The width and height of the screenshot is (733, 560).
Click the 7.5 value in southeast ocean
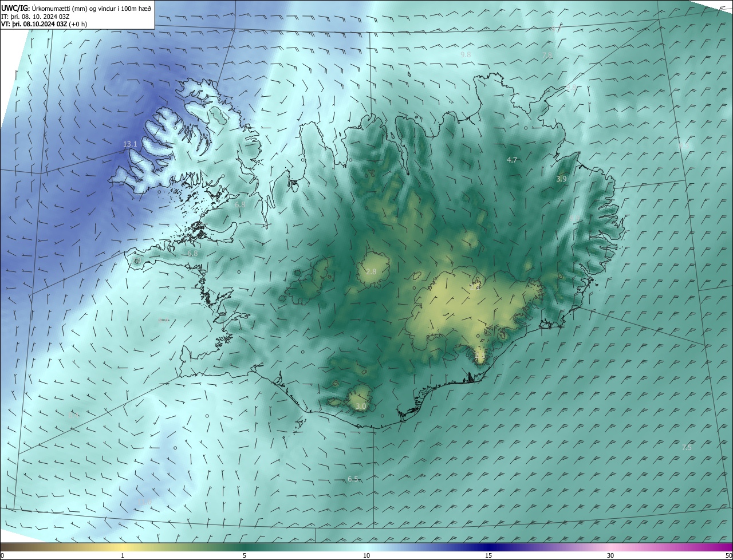(687, 448)
